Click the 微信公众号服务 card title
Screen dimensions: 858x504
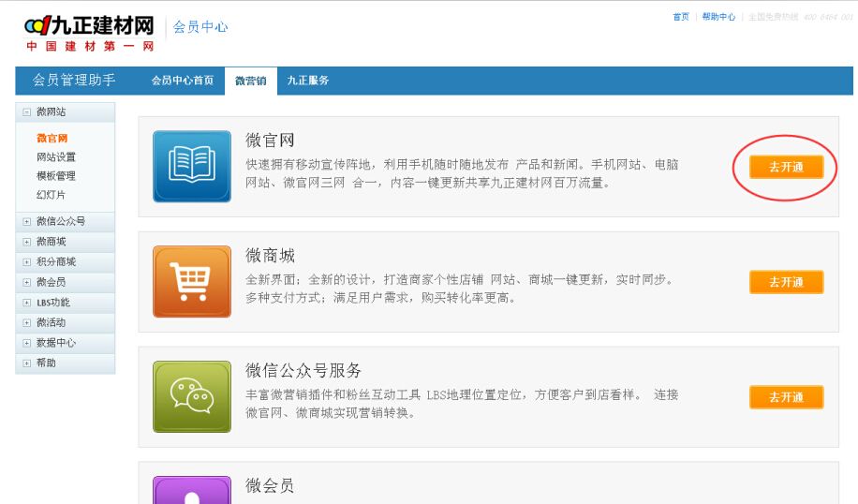click(303, 370)
